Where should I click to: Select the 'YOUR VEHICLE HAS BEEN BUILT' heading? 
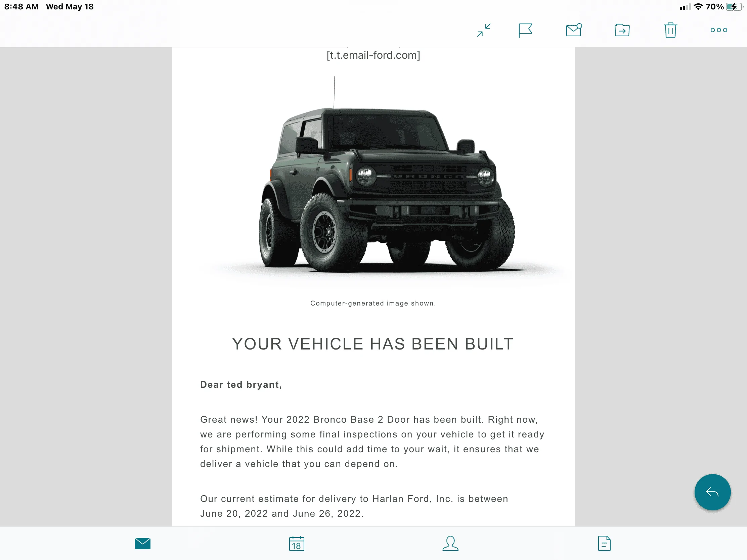click(x=373, y=344)
